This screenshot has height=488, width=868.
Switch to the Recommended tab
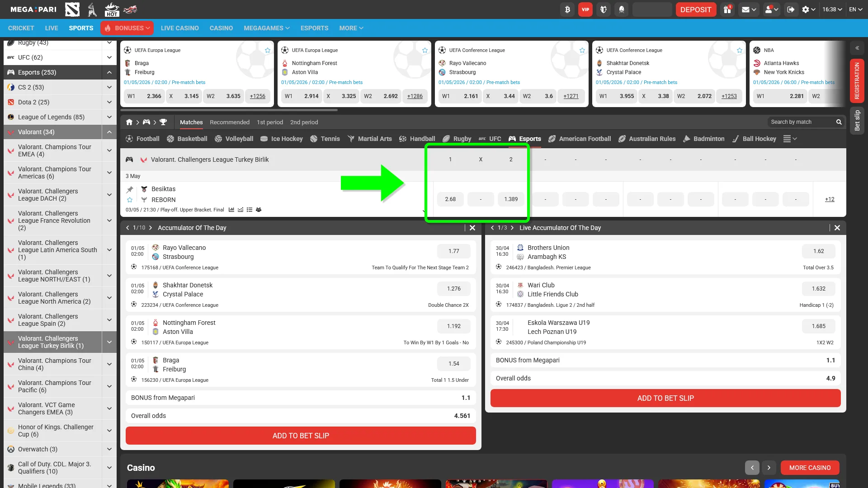pyautogui.click(x=230, y=122)
